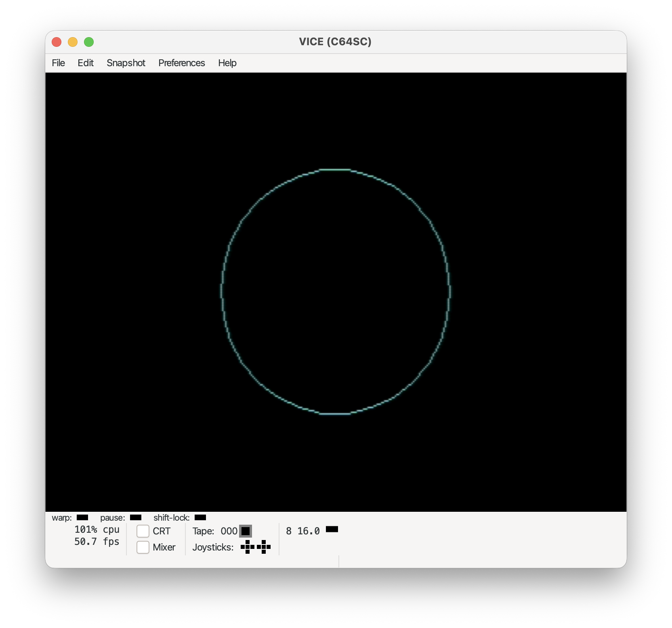Open the Edit menu
Screen dimensions: 672x628
click(86, 63)
